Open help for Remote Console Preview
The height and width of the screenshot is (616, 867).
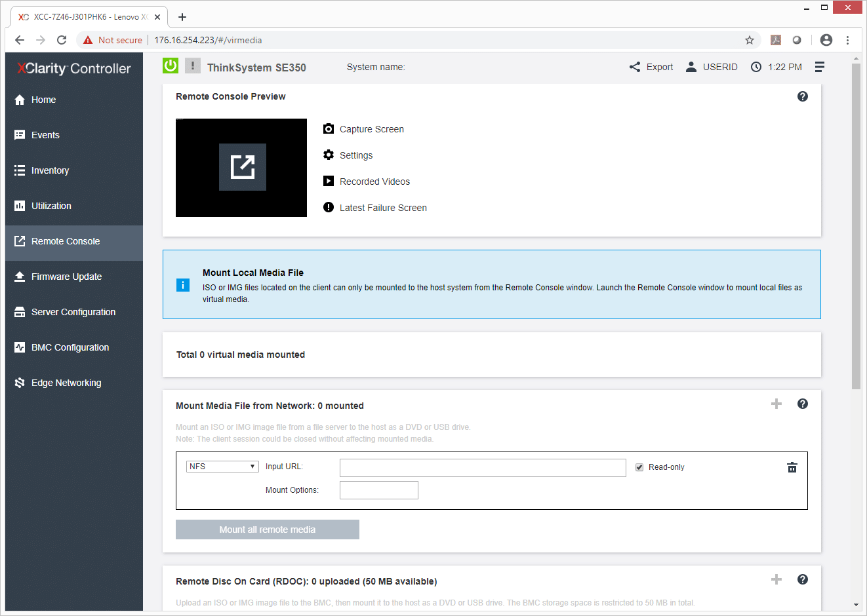pos(803,96)
